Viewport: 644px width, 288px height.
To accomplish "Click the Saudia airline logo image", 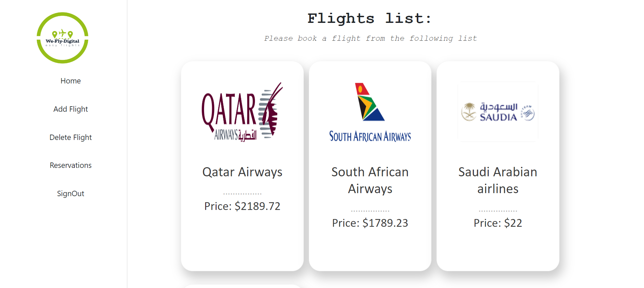I will [498, 112].
